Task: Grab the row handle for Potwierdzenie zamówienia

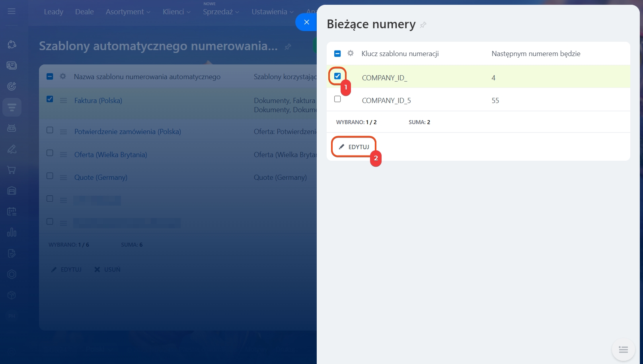Action: point(63,132)
